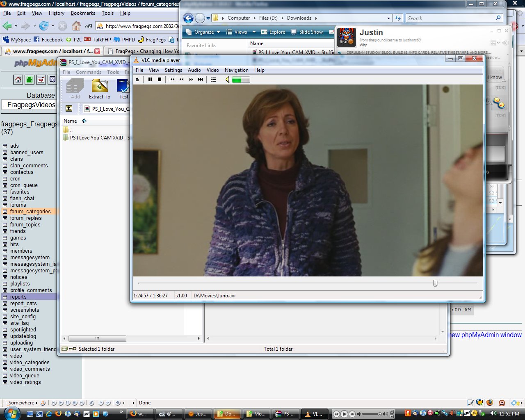Skip to previous item in VLC

tap(172, 80)
